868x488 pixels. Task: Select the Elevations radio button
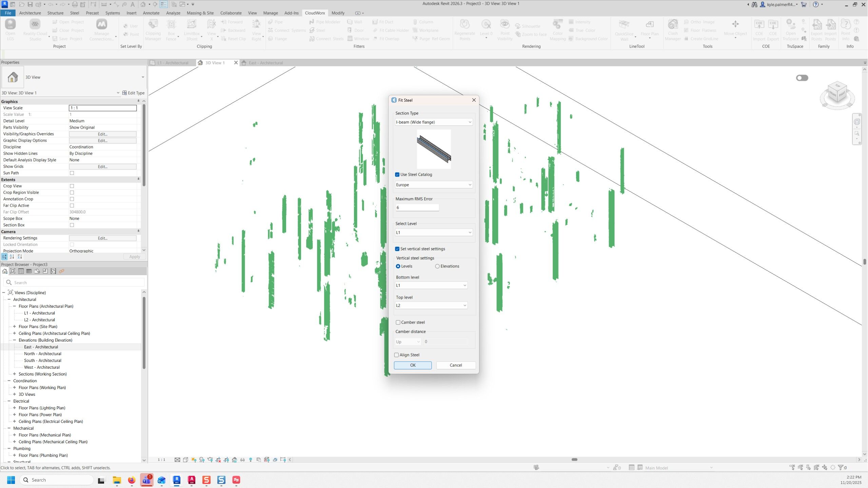pos(437,266)
